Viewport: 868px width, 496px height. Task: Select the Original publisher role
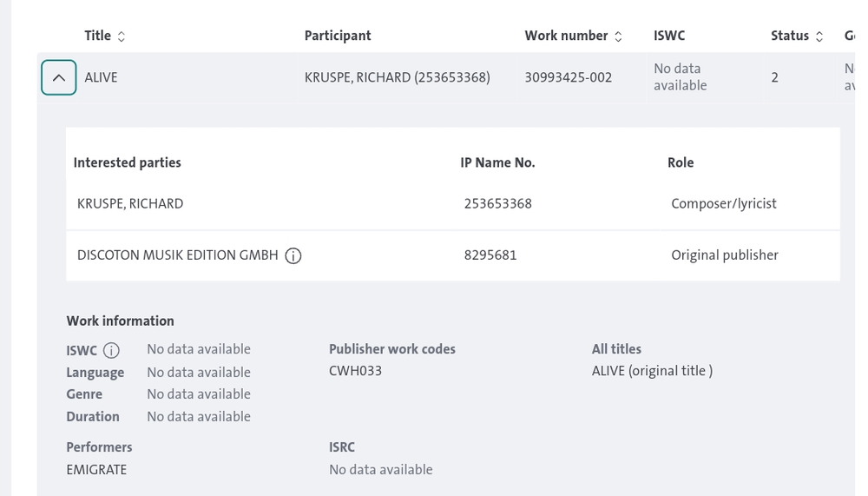pos(725,255)
